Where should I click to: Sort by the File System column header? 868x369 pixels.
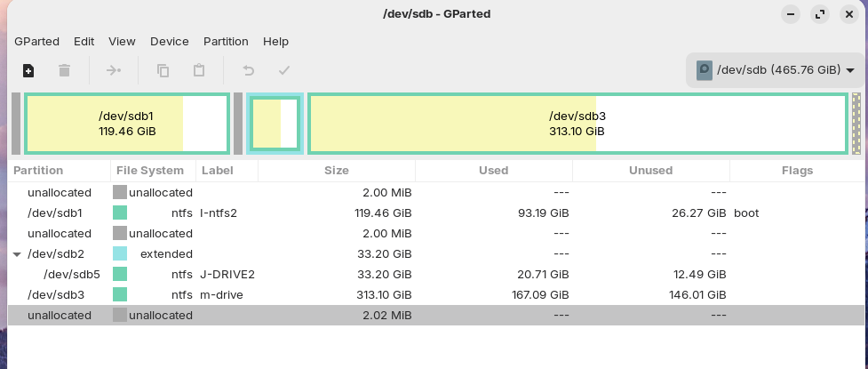click(149, 171)
